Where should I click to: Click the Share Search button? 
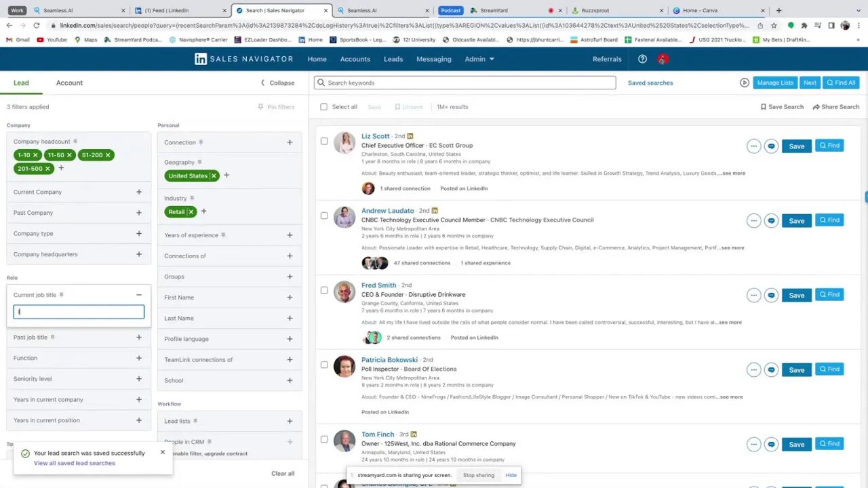coord(835,106)
